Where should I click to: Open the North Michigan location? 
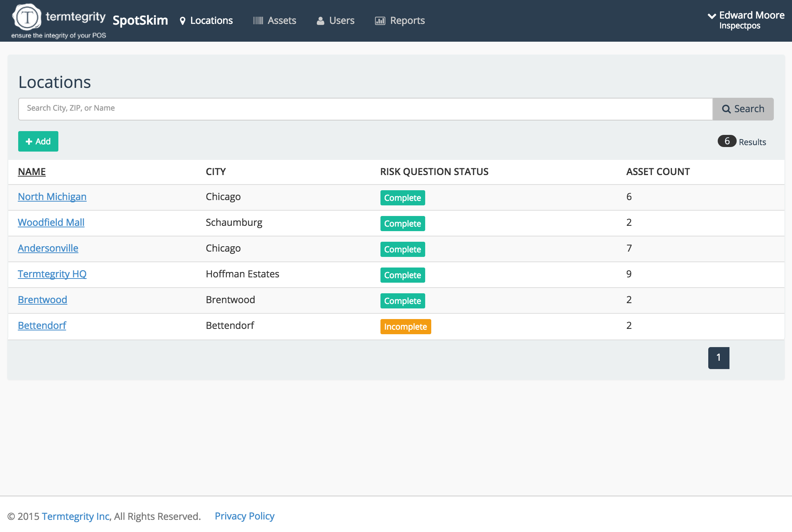52,197
